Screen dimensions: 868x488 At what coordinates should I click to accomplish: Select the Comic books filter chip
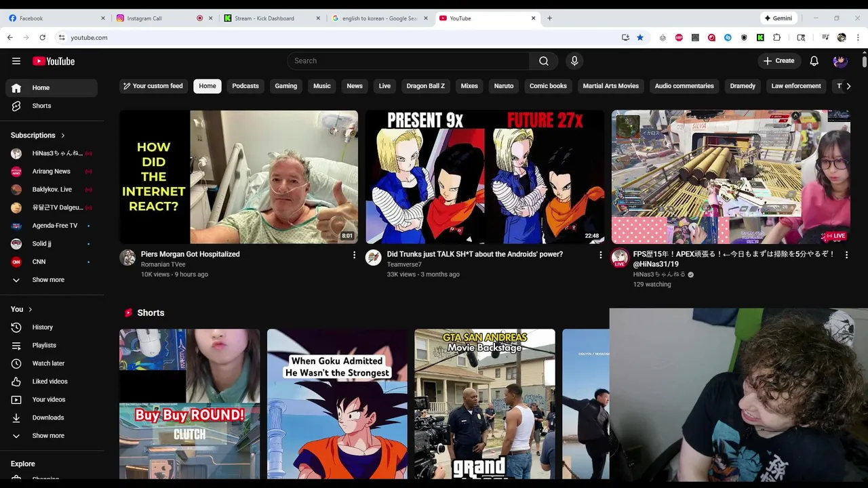pyautogui.click(x=548, y=86)
